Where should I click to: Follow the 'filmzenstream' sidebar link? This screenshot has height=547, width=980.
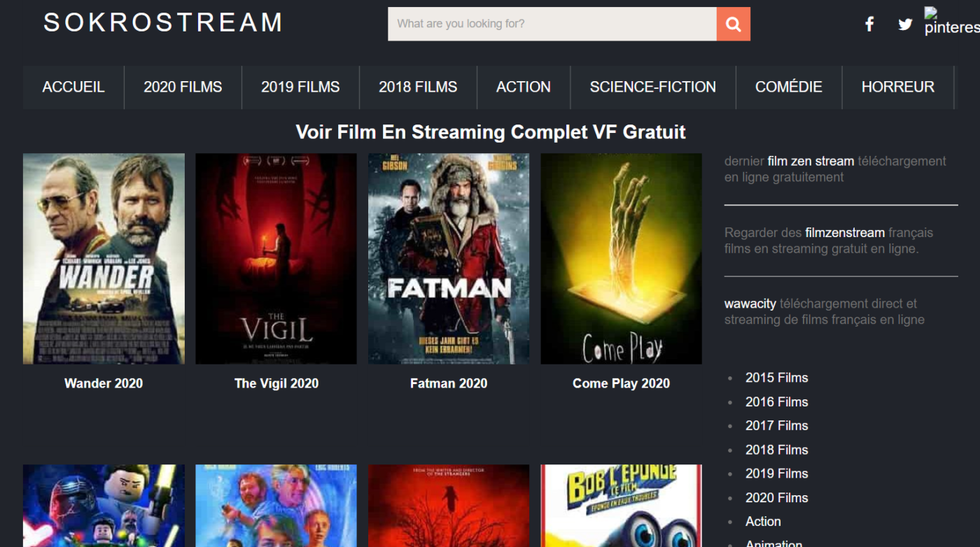pyautogui.click(x=845, y=232)
